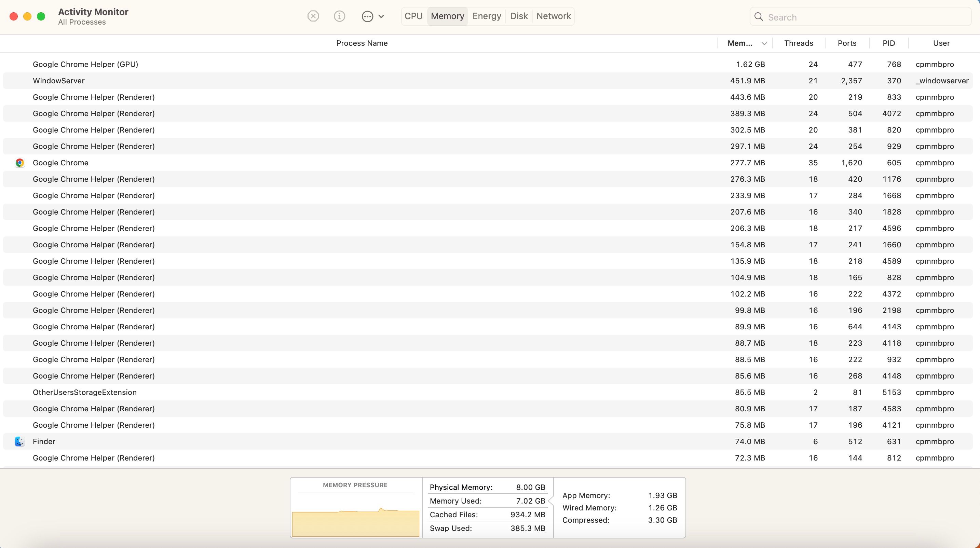980x548 pixels.
Task: Select the OtherUsersStorageExtension process row
Action: [x=84, y=392]
